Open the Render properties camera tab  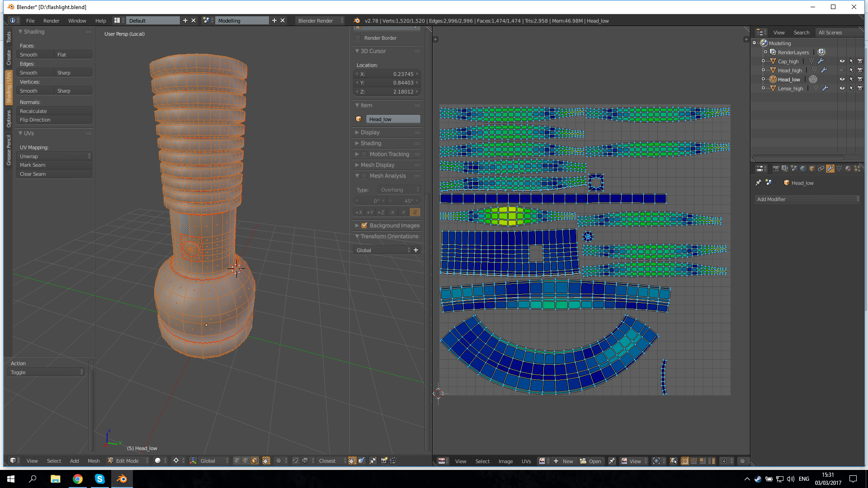tap(776, 169)
